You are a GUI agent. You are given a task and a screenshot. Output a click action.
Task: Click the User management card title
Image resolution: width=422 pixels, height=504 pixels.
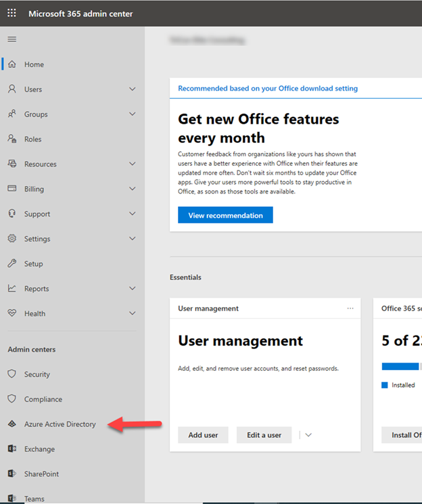coord(208,308)
